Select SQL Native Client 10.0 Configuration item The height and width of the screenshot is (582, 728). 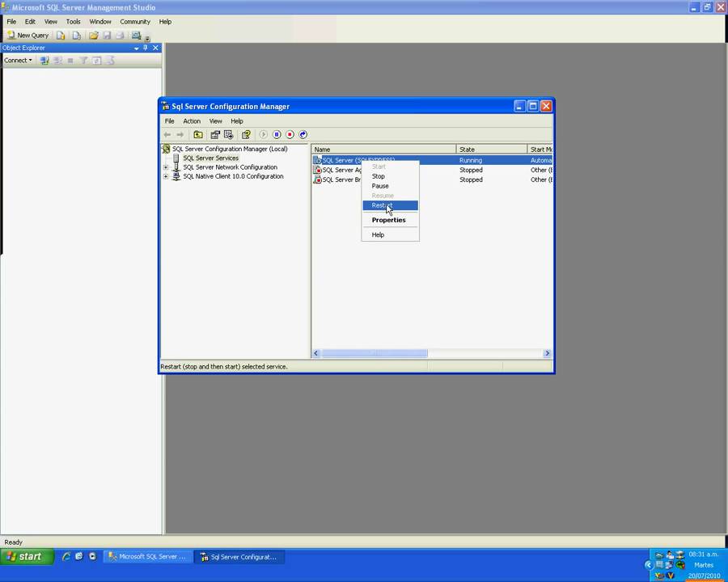point(233,176)
